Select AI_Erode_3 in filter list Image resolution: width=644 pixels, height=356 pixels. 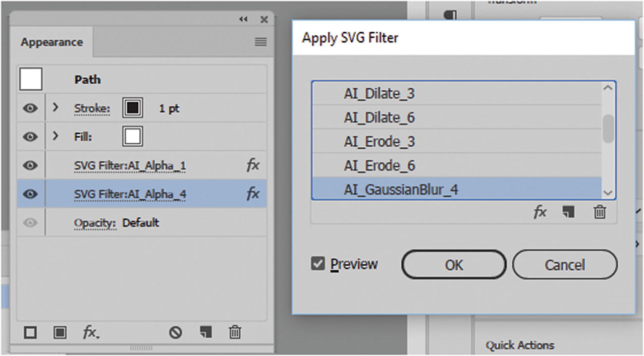379,142
